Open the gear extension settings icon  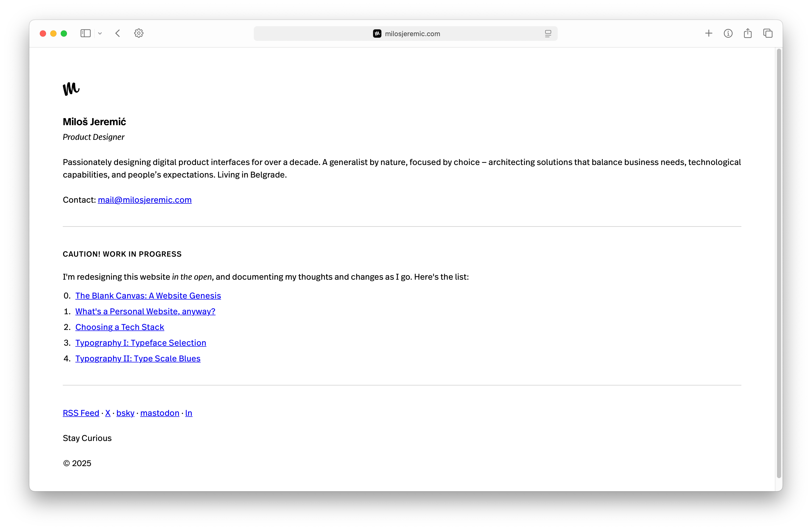139,34
